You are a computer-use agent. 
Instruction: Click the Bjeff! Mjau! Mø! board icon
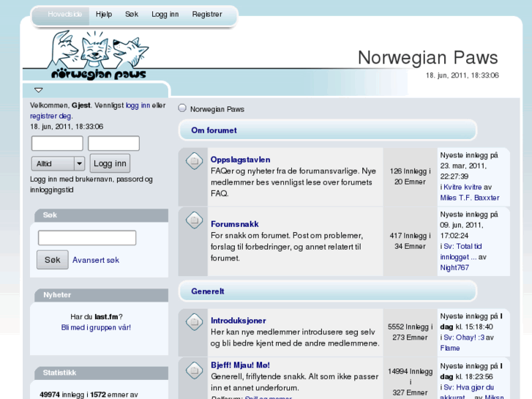[x=195, y=370]
